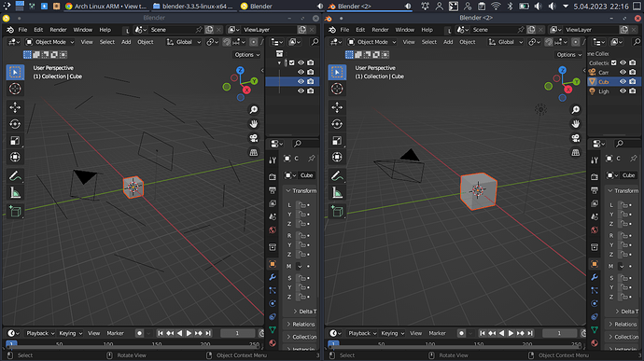This screenshot has width=644, height=361.
Task: Select the Rotate tool in Blender <2> window
Action: (x=337, y=124)
